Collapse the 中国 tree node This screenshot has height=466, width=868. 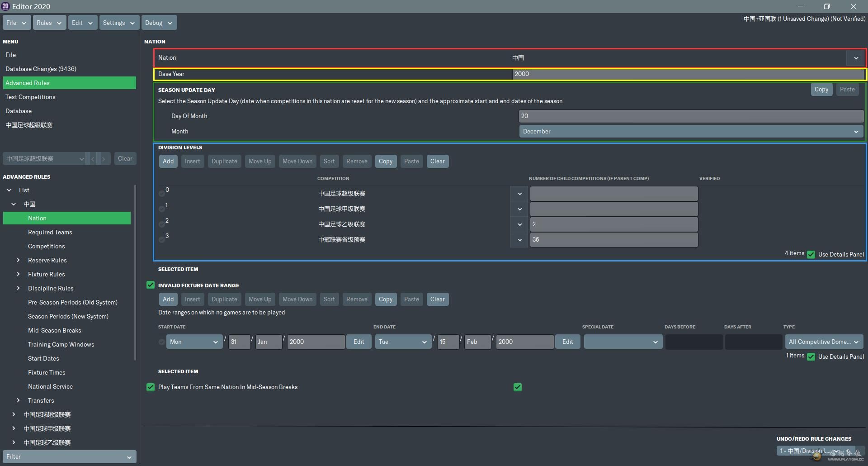pyautogui.click(x=14, y=204)
